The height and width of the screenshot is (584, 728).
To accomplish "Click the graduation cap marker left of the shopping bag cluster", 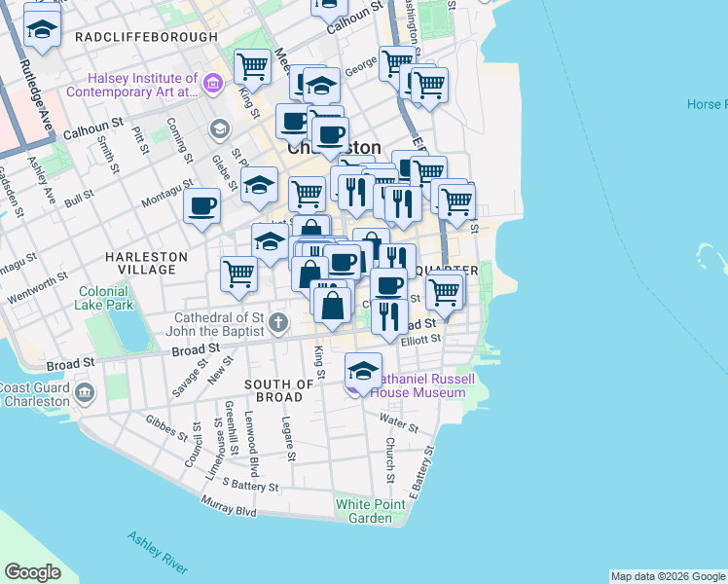I will tap(270, 241).
